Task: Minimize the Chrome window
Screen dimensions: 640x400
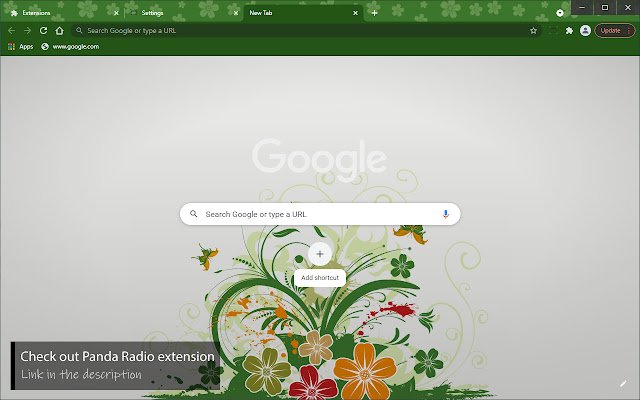Action: coord(582,7)
